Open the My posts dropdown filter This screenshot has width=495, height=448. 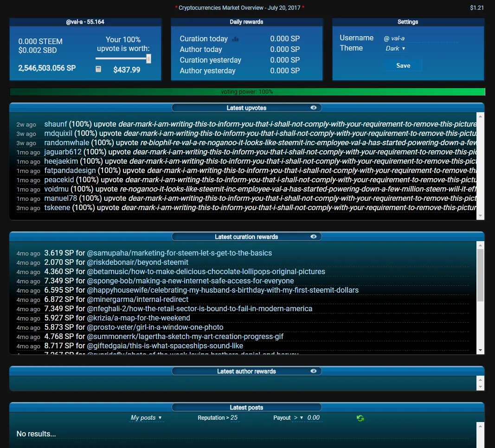coord(146,418)
